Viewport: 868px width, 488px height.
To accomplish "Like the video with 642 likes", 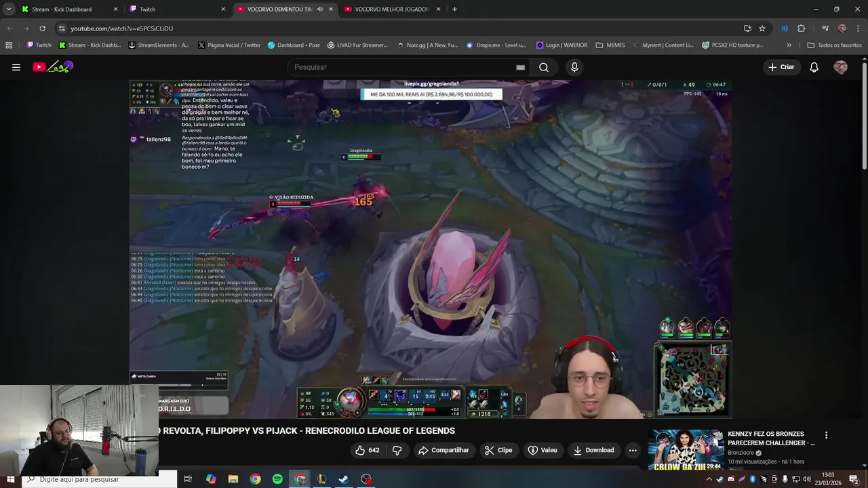I will click(x=367, y=450).
